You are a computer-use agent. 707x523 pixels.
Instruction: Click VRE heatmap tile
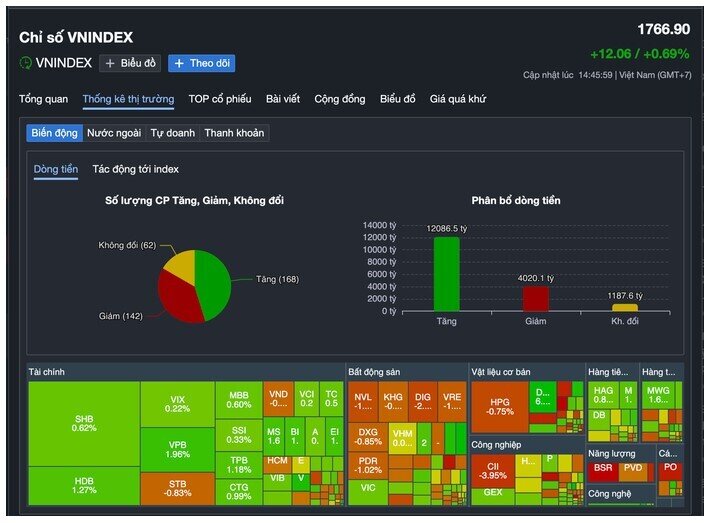[x=452, y=402]
